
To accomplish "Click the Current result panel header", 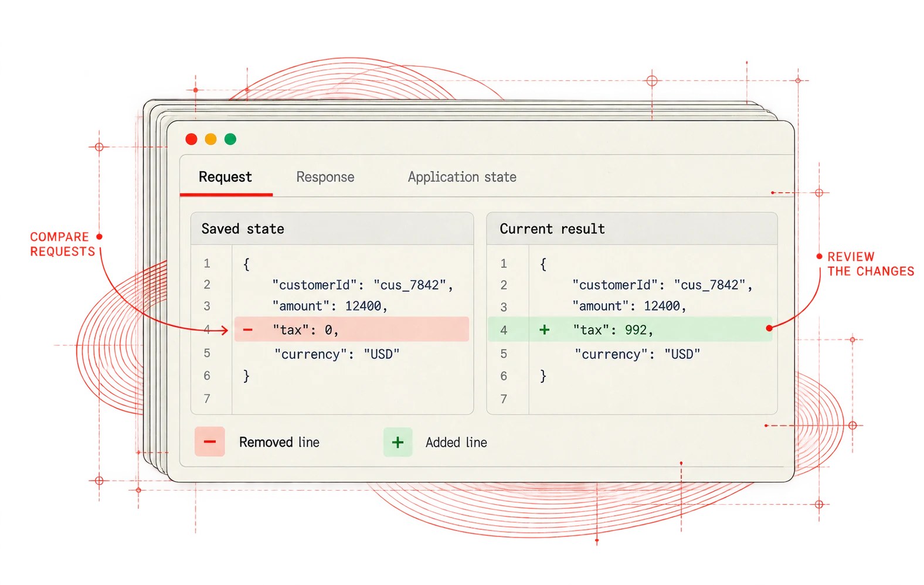I will [632, 229].
